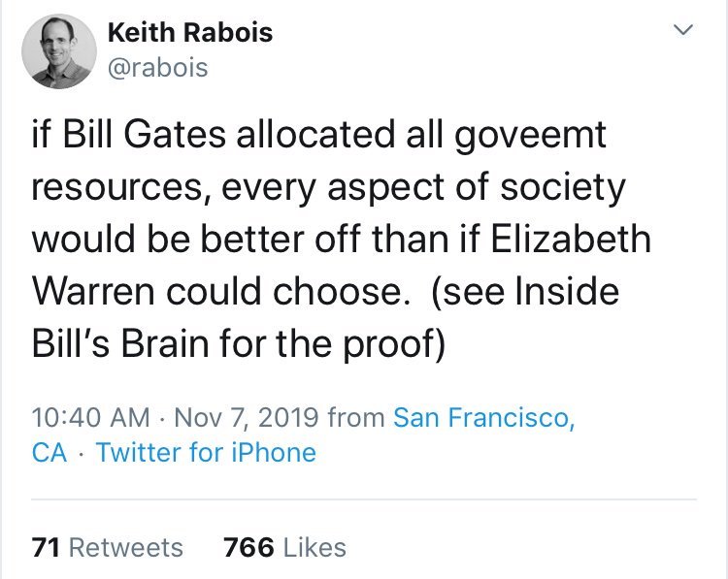Click the word resources in tweet
The height and width of the screenshot is (579, 728).
click(x=116, y=187)
